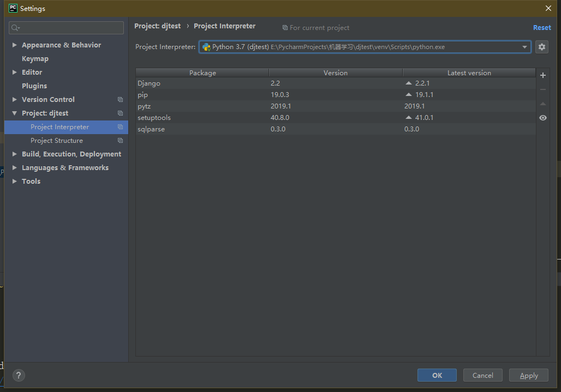Select the sqlparse package row

336,129
